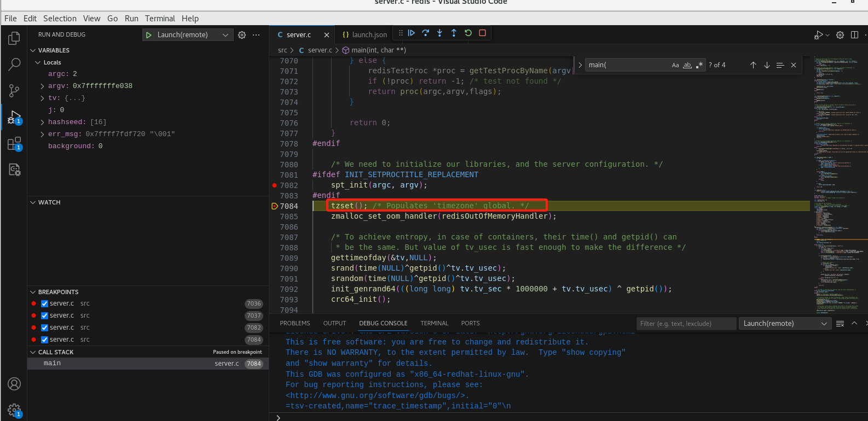Open Source Control view
The height and width of the screenshot is (421, 868).
(x=14, y=91)
